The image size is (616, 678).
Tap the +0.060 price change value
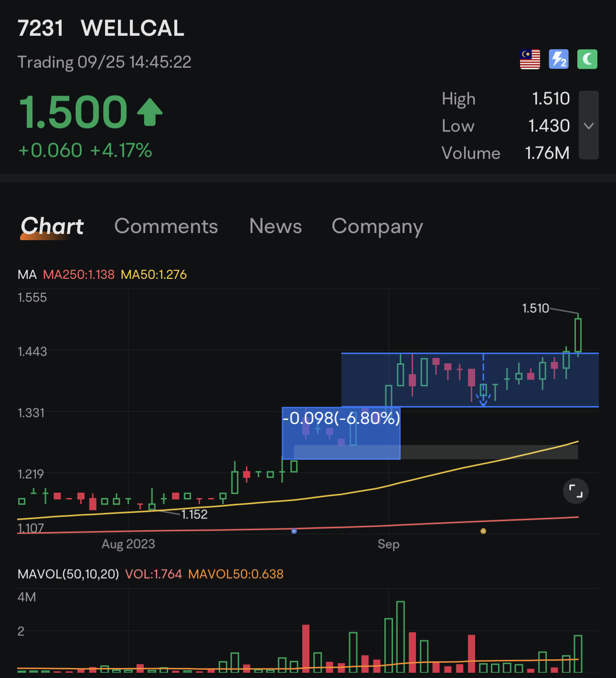click(51, 150)
